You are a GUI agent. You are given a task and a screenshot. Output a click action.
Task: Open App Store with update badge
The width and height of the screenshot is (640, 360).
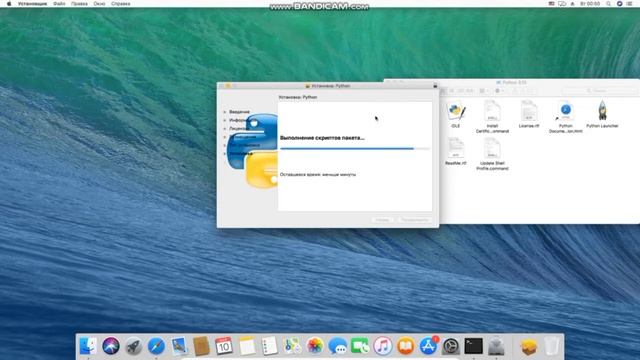tap(428, 346)
